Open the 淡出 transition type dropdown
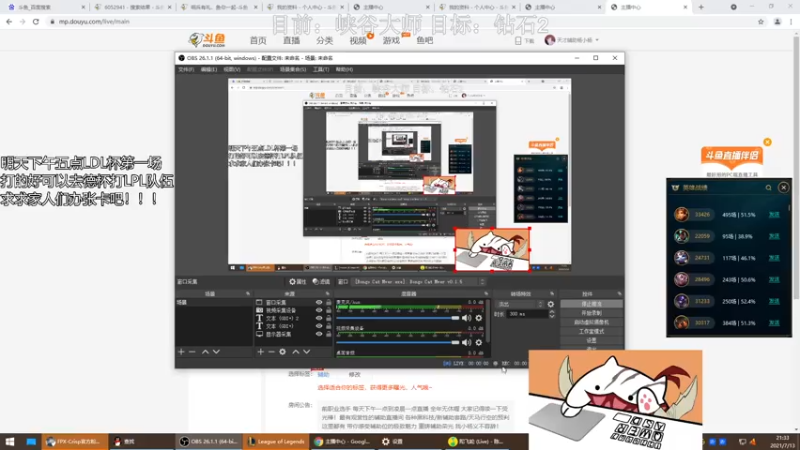This screenshot has width=800, height=450. pyautogui.click(x=519, y=304)
